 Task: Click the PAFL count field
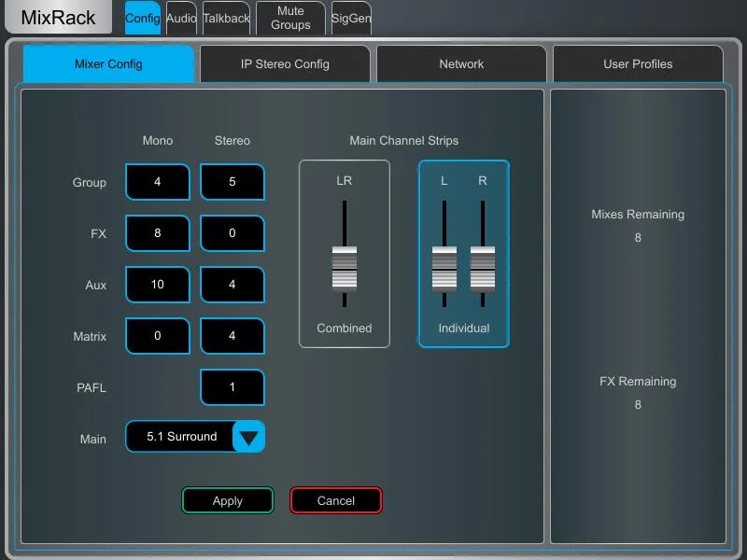[x=233, y=387]
